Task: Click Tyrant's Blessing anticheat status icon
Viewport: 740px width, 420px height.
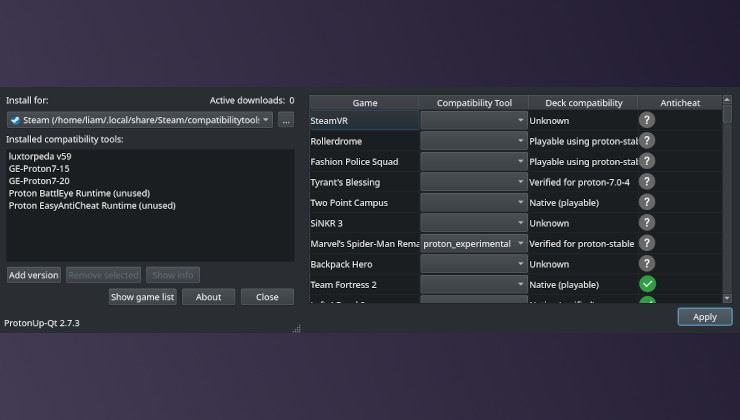Action: pos(647,182)
